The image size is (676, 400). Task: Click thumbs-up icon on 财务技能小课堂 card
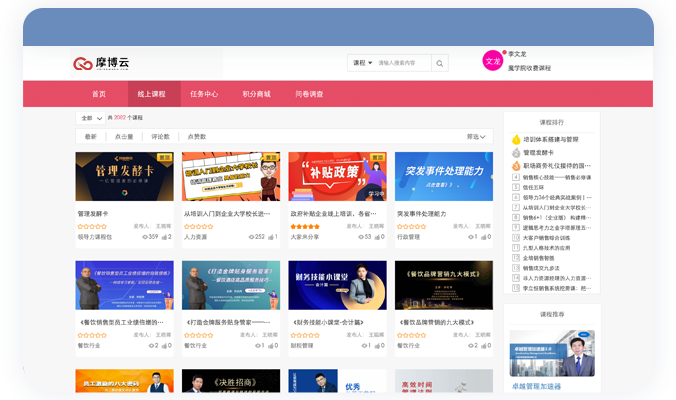377,346
